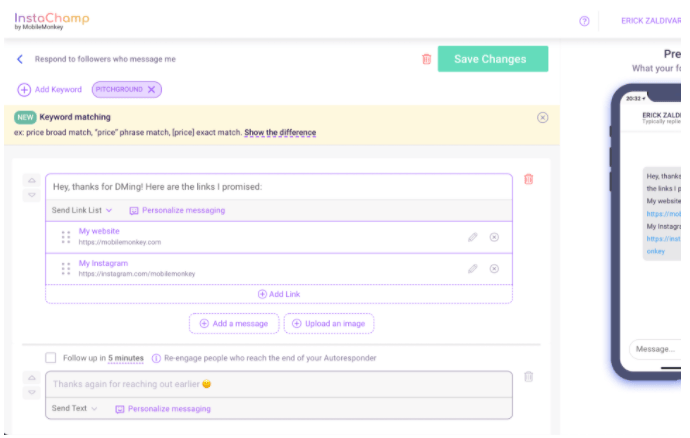Image resolution: width=690 pixels, height=438 pixels.
Task: Enable the Follow up checkbox
Action: pyautogui.click(x=51, y=358)
